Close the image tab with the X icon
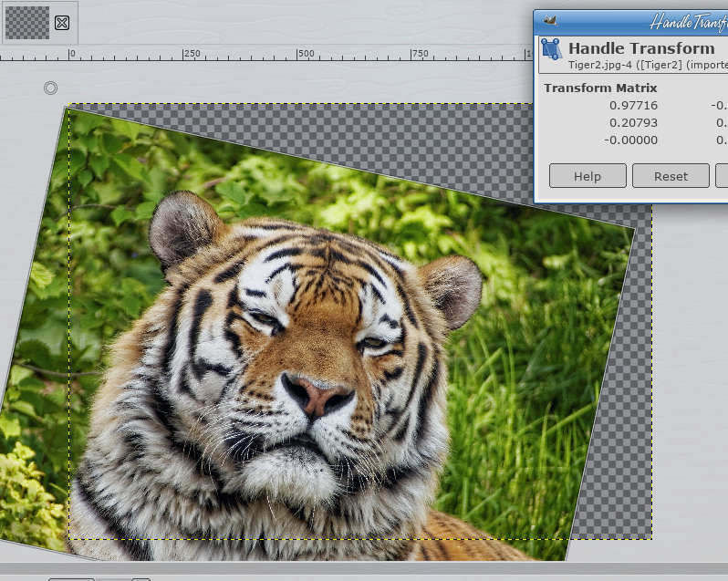 [x=62, y=23]
